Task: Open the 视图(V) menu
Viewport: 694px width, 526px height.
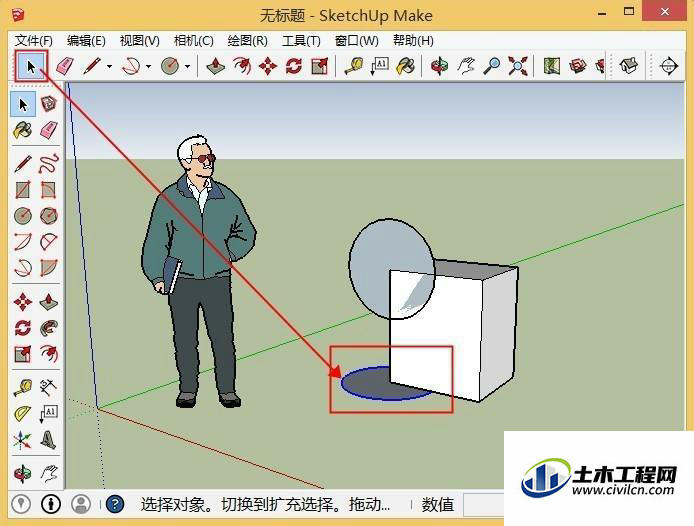Action: (x=140, y=41)
